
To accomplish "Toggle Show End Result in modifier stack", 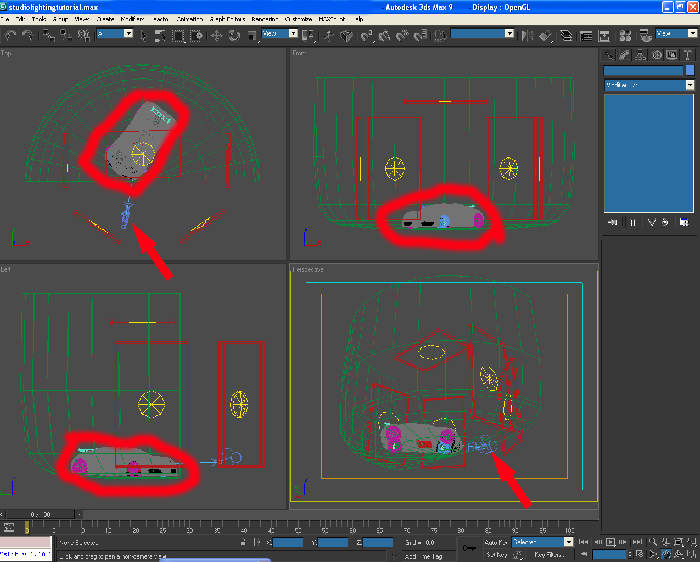I will coord(633,221).
